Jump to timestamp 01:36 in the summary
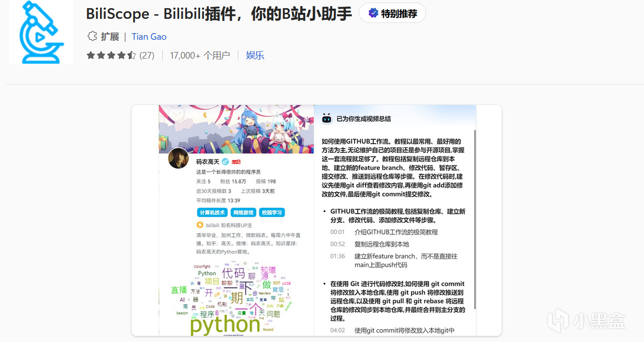The width and height of the screenshot is (644, 342). (338, 256)
